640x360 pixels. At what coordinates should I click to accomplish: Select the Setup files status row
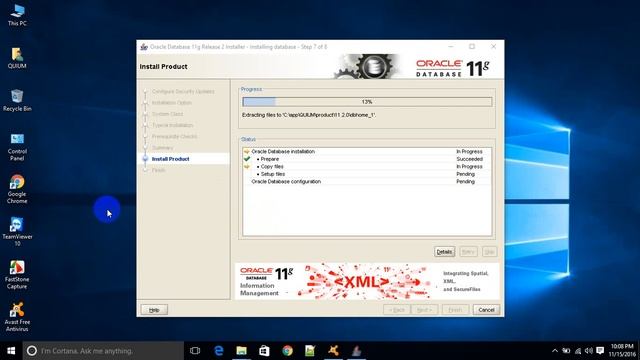367,174
